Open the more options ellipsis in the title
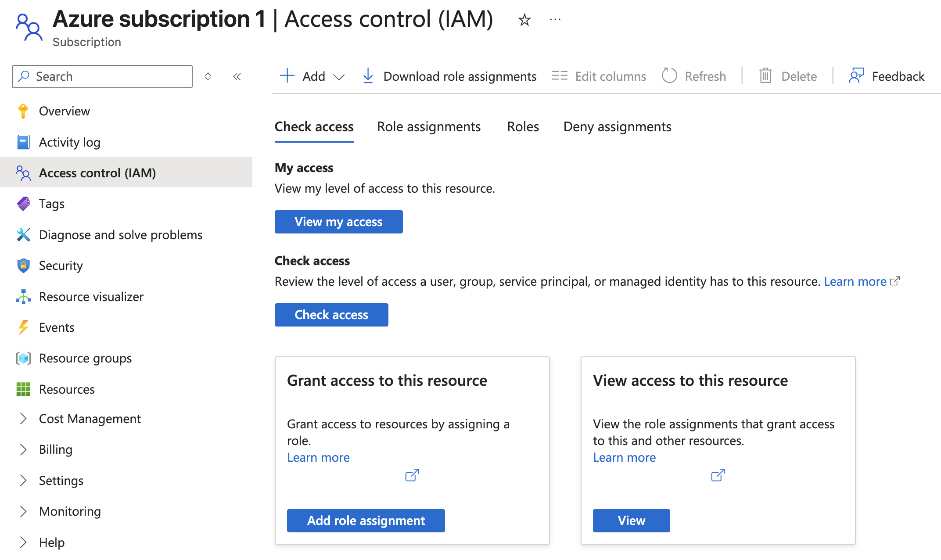This screenshot has height=560, width=941. coord(555,20)
